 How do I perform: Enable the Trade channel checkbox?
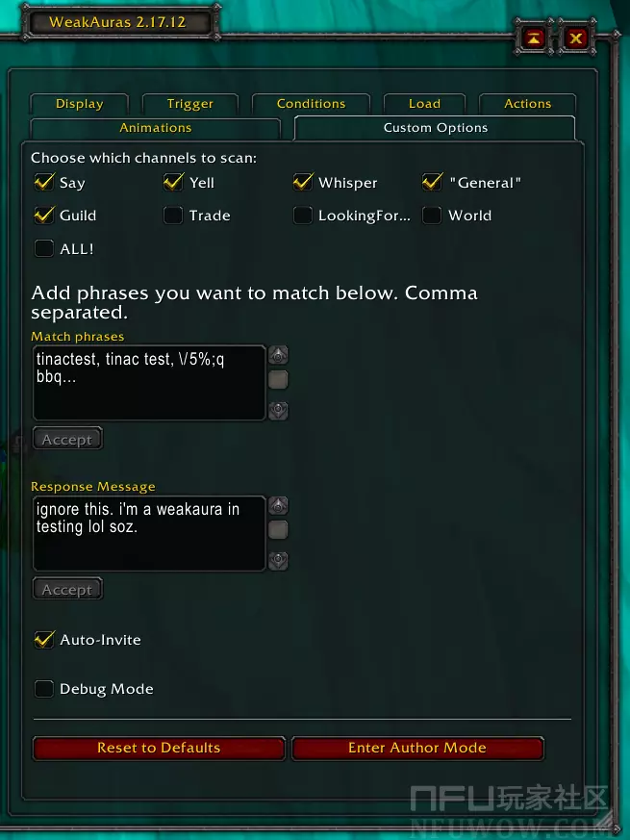tap(173, 216)
